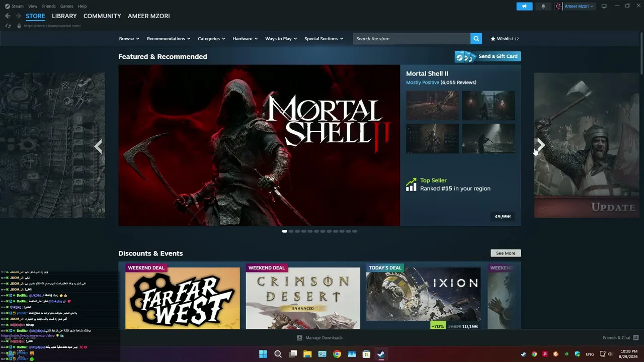Select the STORE tab

click(35, 16)
